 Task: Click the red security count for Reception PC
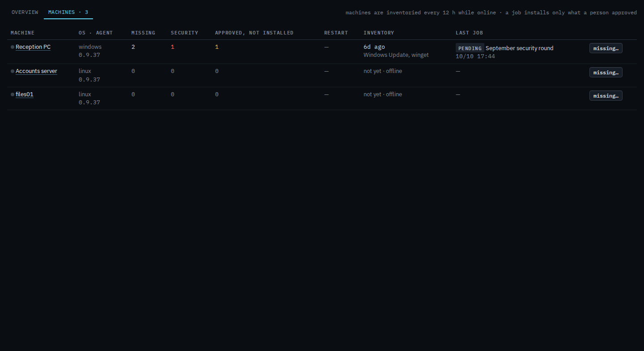[x=173, y=47]
